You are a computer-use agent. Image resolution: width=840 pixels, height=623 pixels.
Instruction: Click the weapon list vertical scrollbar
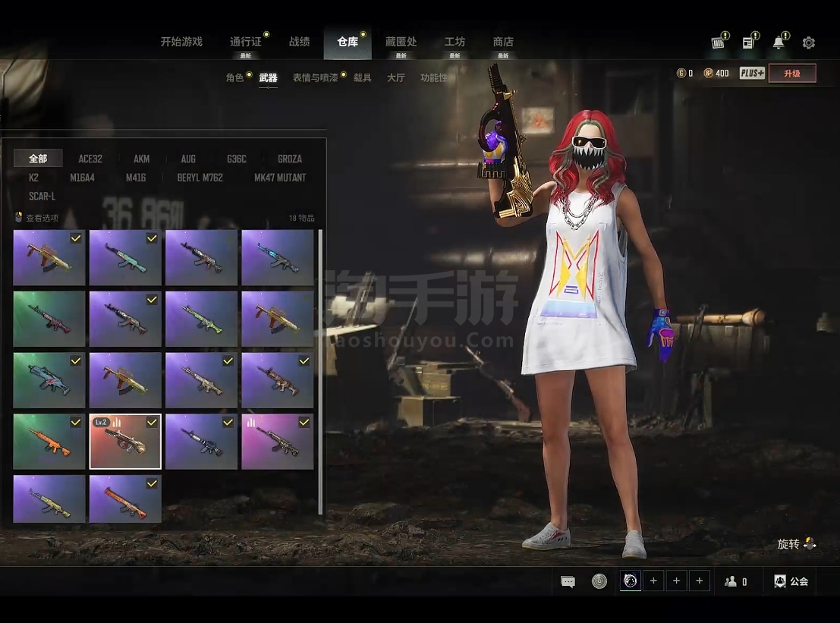(320, 372)
